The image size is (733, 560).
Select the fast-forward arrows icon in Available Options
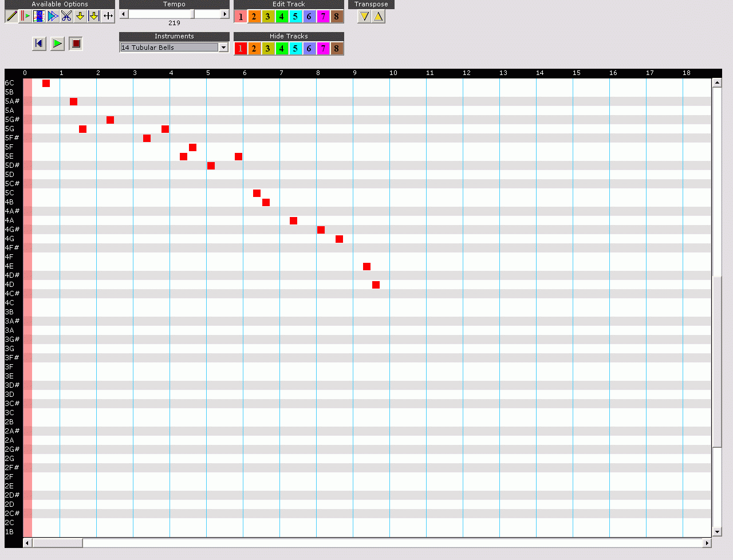(53, 17)
